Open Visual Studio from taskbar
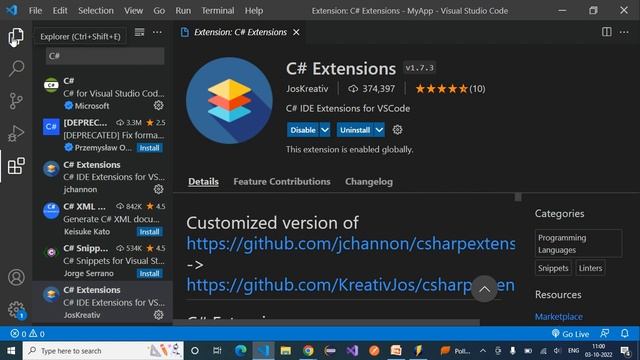Viewport: 640px width, 360px height. (352, 350)
